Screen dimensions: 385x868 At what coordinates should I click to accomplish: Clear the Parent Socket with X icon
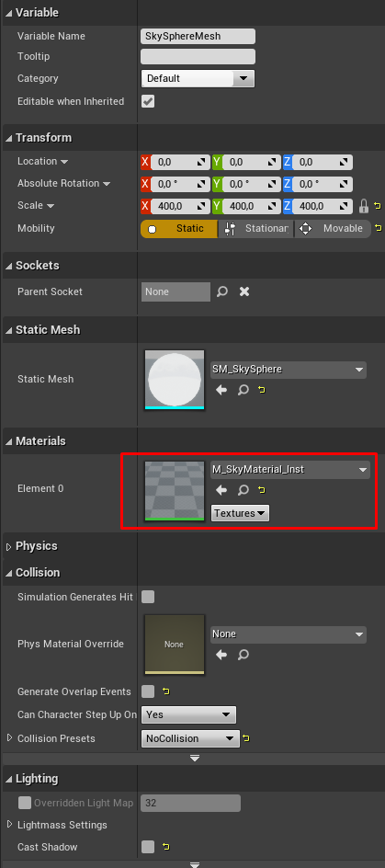point(243,291)
